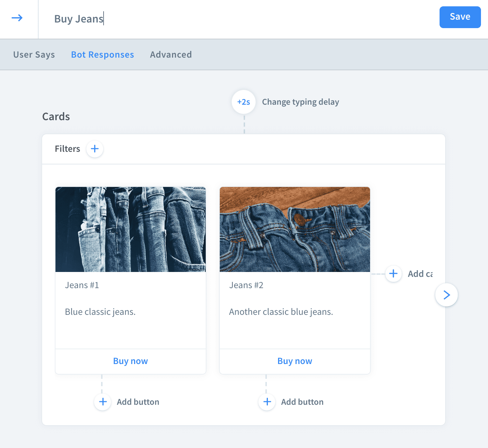The width and height of the screenshot is (488, 448).
Task: Click plus icon under Jeans #1 card
Action: coord(103,402)
